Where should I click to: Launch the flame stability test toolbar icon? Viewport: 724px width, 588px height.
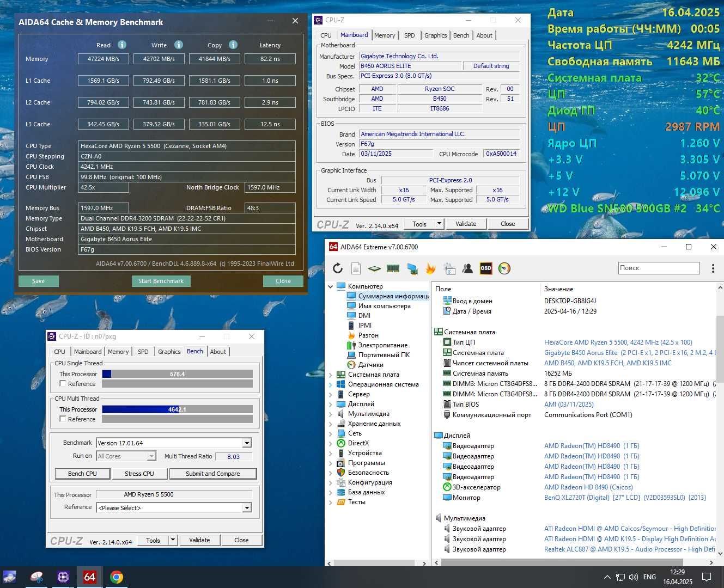click(x=430, y=268)
